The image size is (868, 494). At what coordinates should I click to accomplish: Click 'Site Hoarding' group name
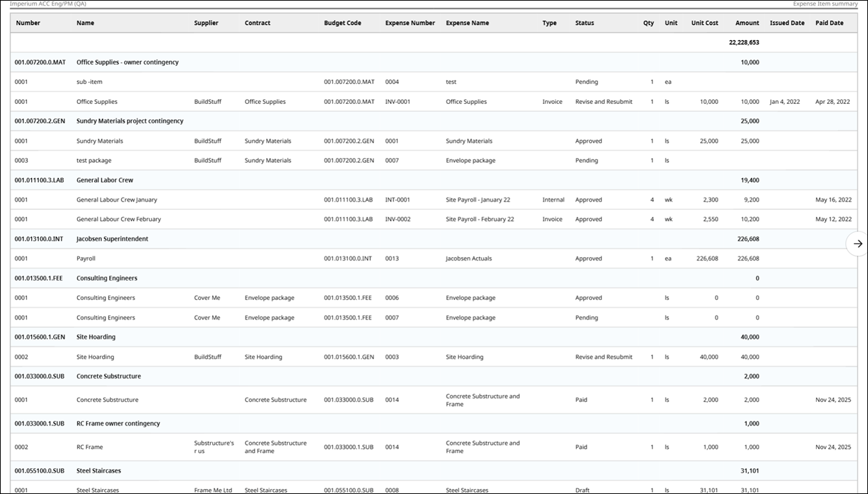pos(96,337)
